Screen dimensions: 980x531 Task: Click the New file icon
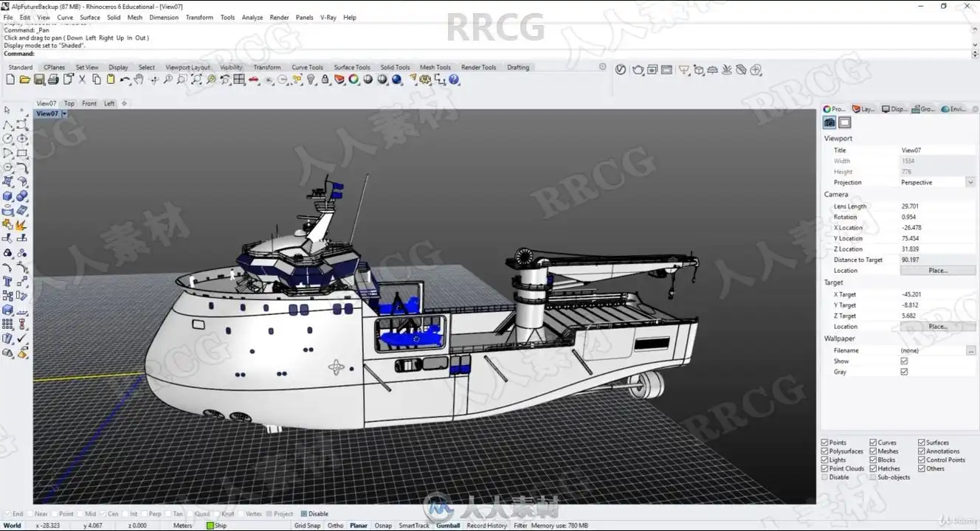pyautogui.click(x=10, y=80)
